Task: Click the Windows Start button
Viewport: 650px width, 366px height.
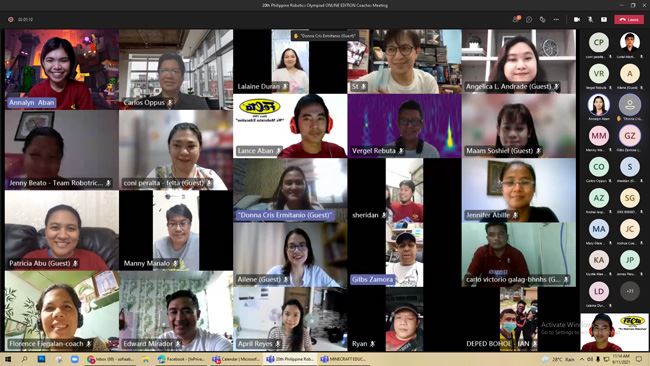Action: pos(8,359)
